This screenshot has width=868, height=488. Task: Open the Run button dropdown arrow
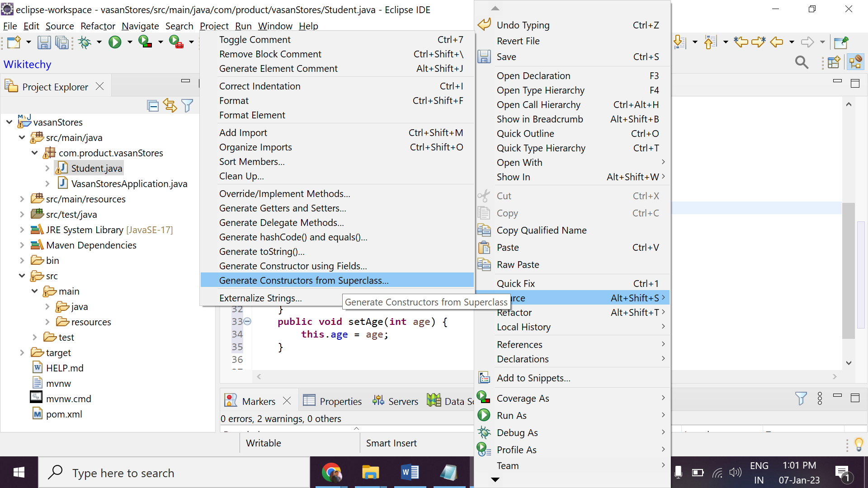(x=130, y=42)
